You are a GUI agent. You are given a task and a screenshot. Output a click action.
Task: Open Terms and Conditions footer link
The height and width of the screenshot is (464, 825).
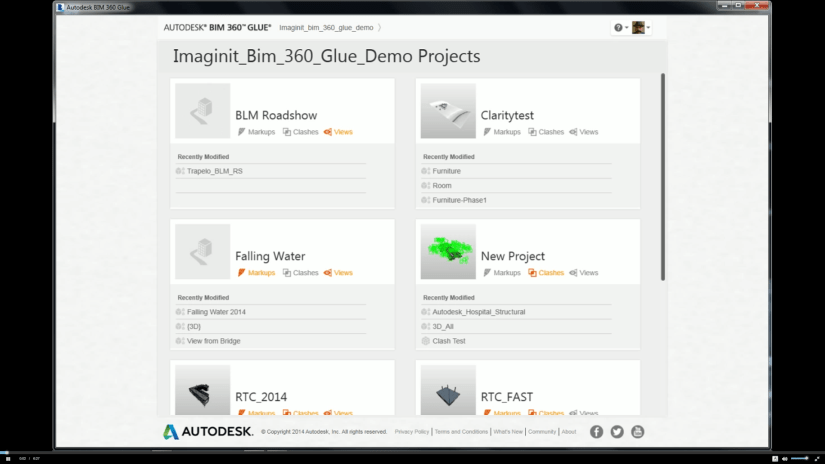click(x=462, y=432)
